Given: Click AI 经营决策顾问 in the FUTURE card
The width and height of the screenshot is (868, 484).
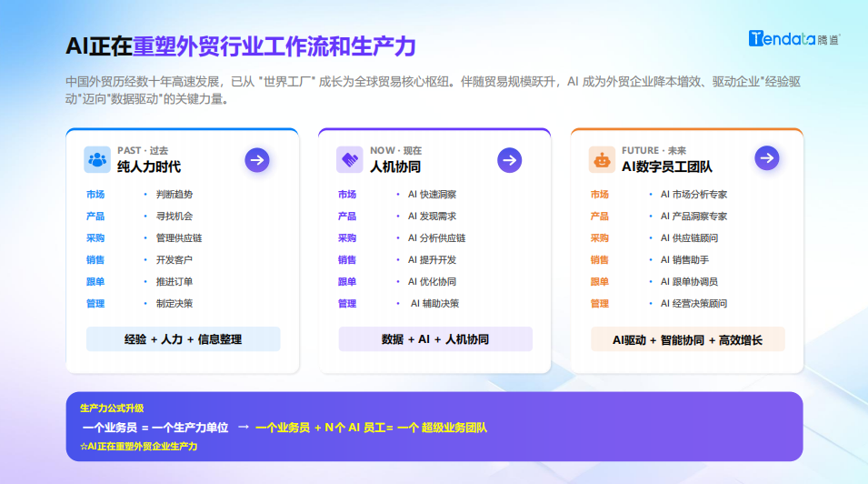Looking at the screenshot, I should [693, 303].
